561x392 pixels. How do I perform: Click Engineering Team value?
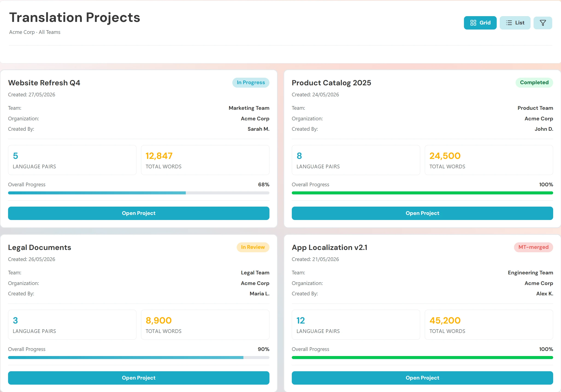[530, 273]
